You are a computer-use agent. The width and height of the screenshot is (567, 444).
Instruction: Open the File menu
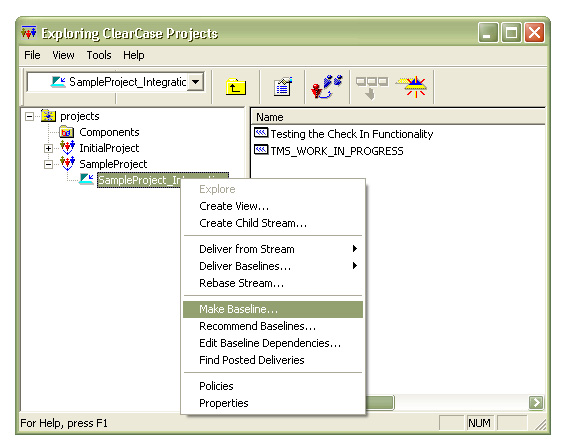(x=32, y=55)
